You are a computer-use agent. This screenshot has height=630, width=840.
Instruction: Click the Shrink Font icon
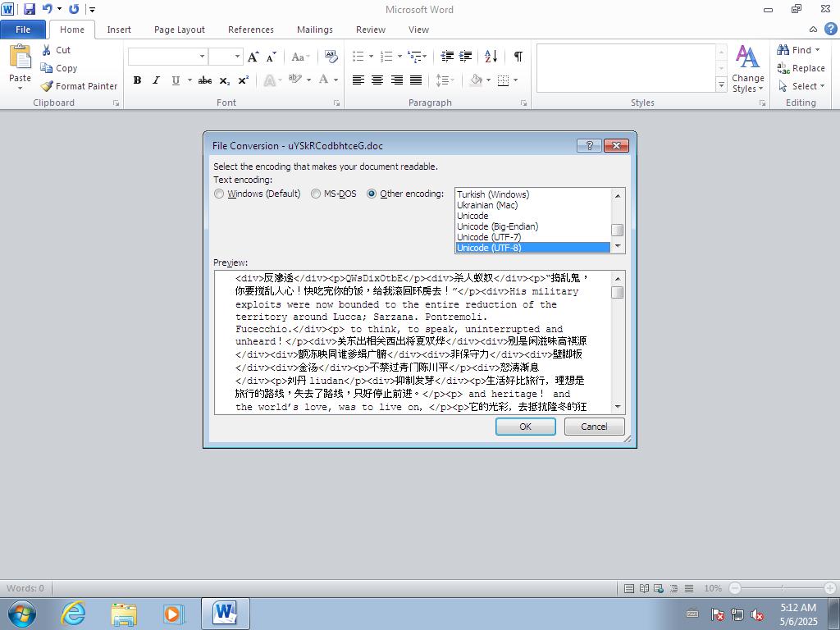(271, 57)
